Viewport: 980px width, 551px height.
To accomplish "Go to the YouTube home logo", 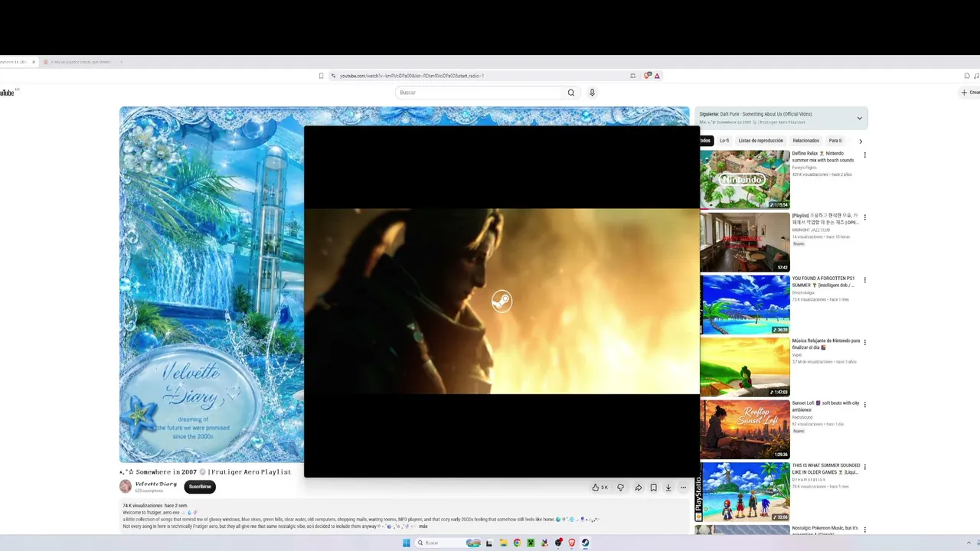I will coord(8,93).
